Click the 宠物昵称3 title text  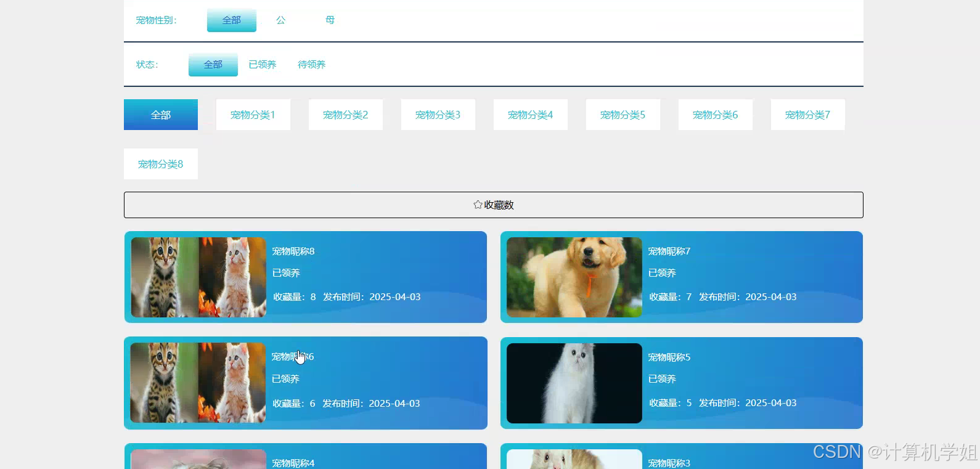click(669, 463)
